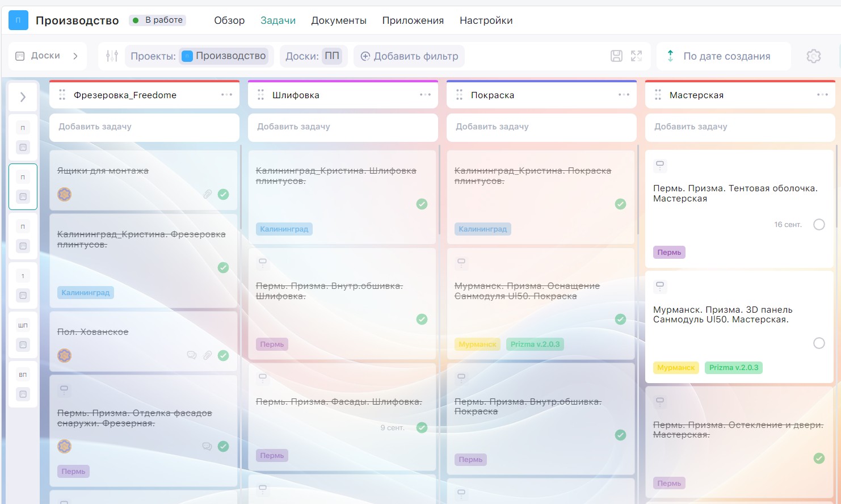Open the Обзор tab
This screenshot has height=504, width=841.
229,20
